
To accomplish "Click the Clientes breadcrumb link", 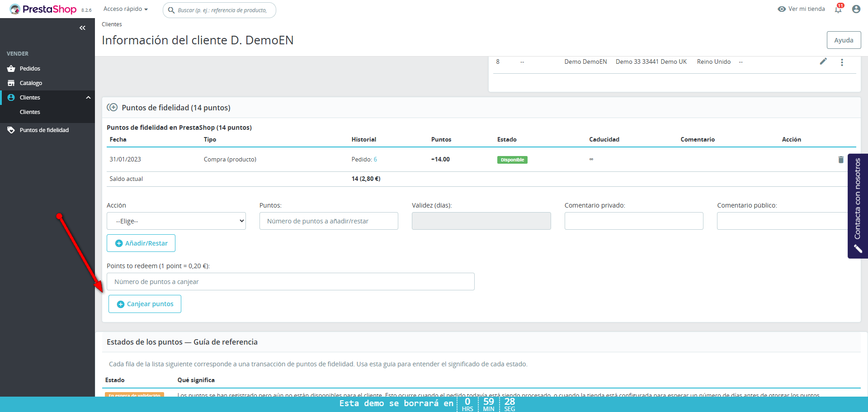I will (x=112, y=24).
